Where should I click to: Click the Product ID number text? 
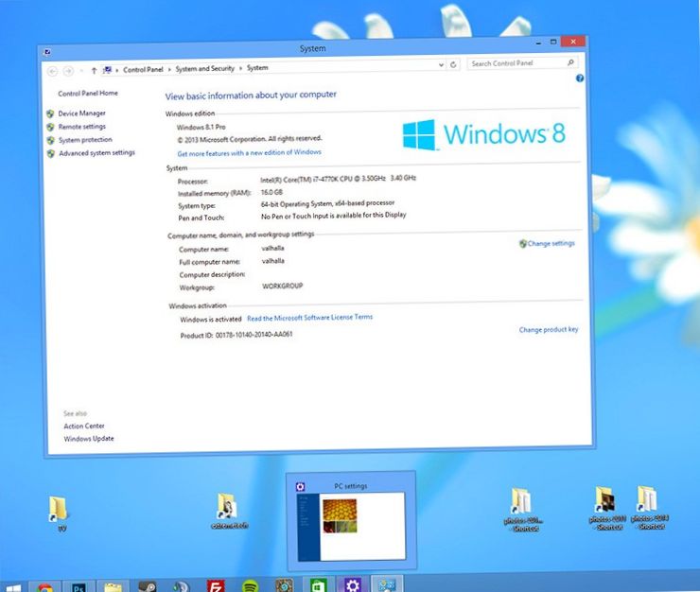pos(254,335)
